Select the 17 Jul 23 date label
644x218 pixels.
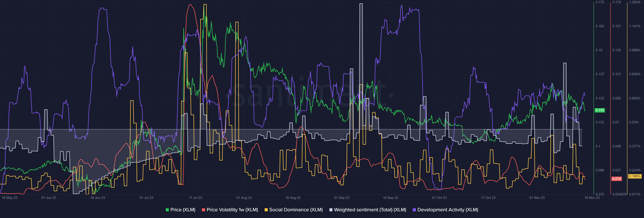click(x=195, y=198)
